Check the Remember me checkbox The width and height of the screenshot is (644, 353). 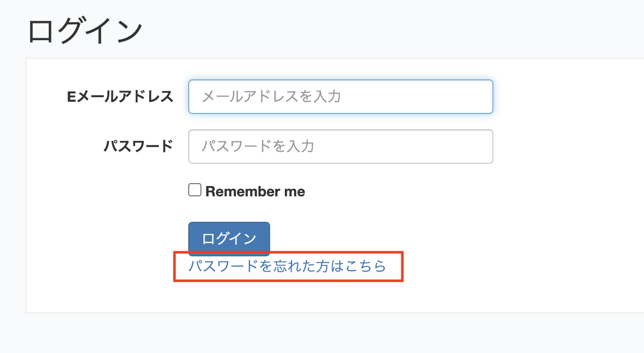(195, 189)
